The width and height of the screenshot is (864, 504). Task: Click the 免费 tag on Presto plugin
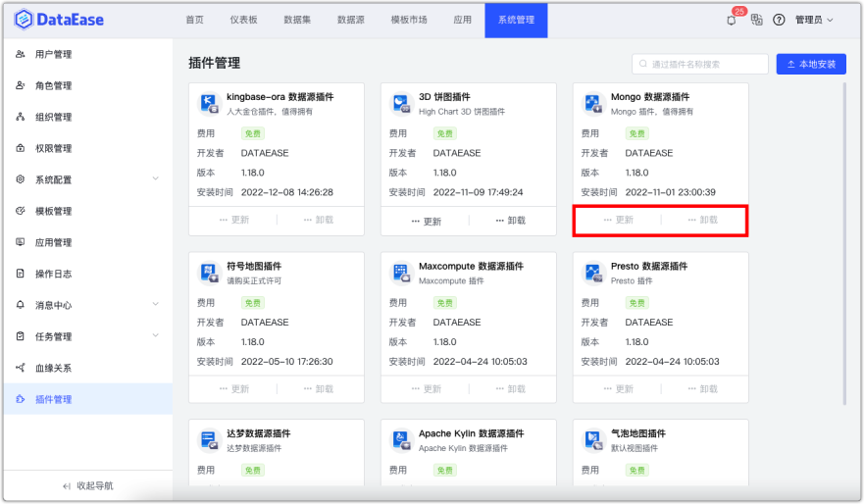tap(637, 303)
